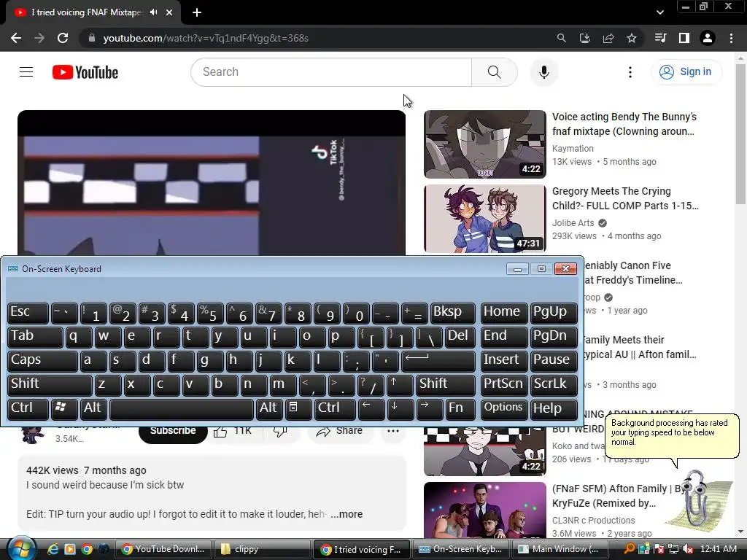Image resolution: width=747 pixels, height=560 pixels.
Task: Open the clippy folder taskbar item
Action: click(261, 549)
